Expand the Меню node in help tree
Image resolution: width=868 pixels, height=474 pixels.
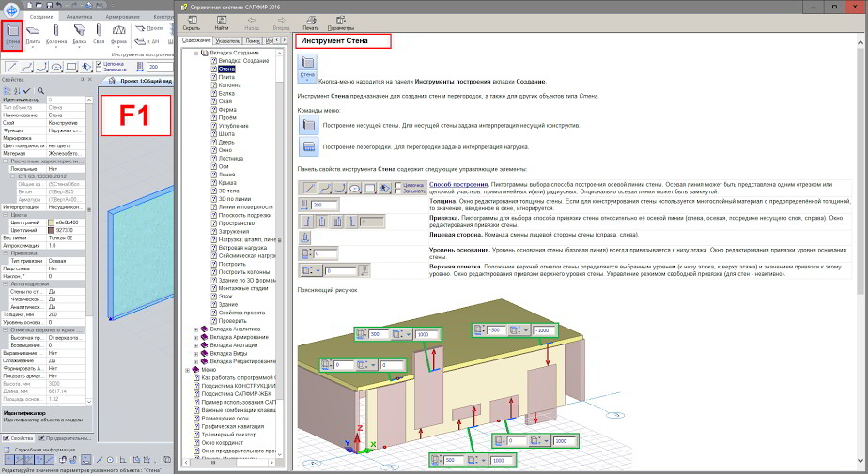tap(188, 370)
